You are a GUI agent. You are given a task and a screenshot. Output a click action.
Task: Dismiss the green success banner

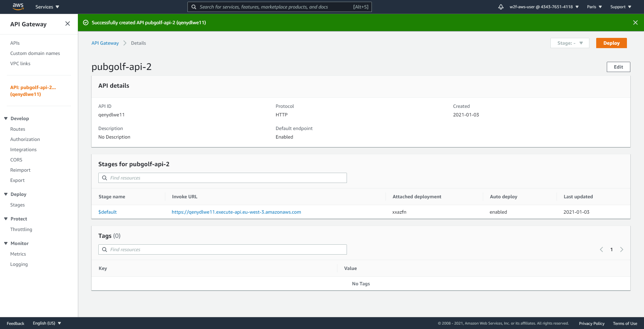(x=635, y=23)
